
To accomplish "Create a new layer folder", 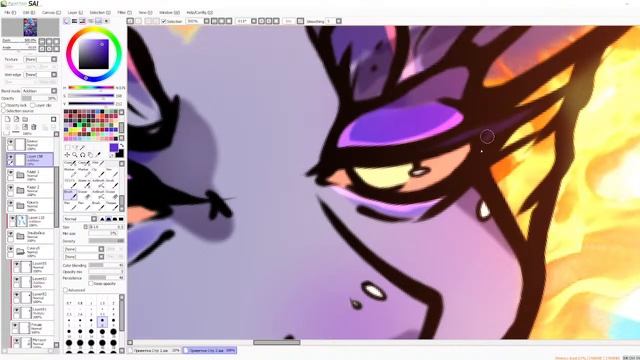I will (25, 119).
